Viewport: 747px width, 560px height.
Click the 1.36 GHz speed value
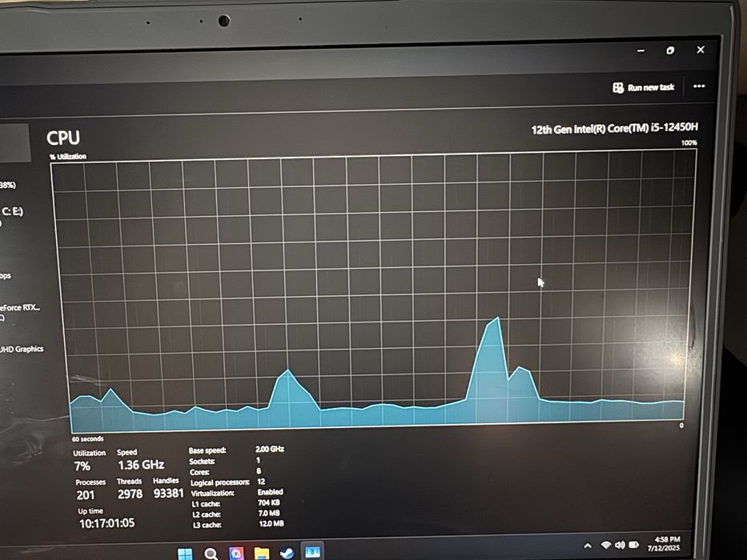point(141,465)
